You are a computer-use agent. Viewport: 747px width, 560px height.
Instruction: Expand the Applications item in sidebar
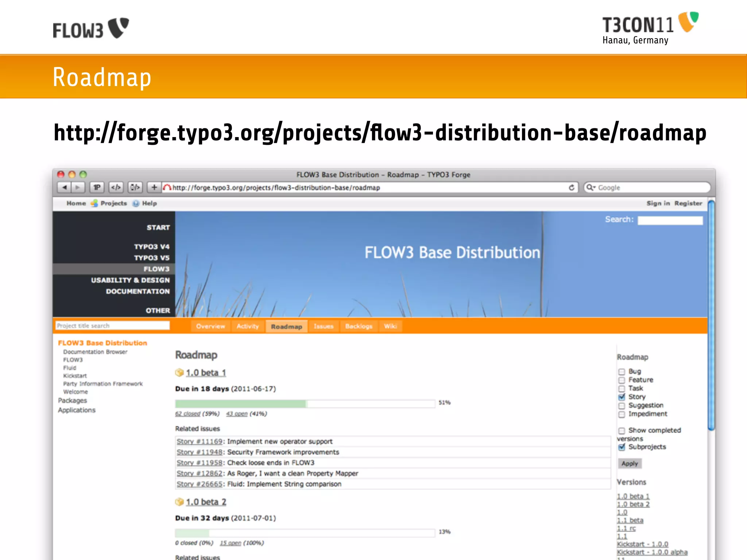[77, 410]
